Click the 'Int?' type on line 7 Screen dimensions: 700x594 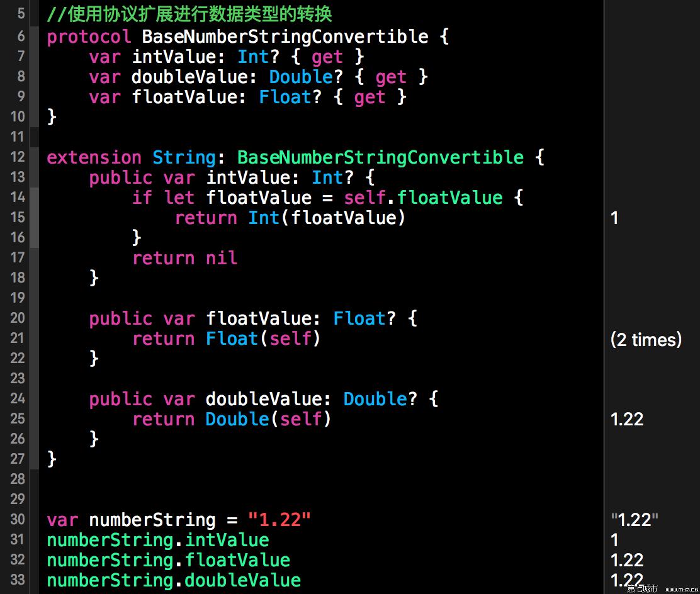pos(259,57)
